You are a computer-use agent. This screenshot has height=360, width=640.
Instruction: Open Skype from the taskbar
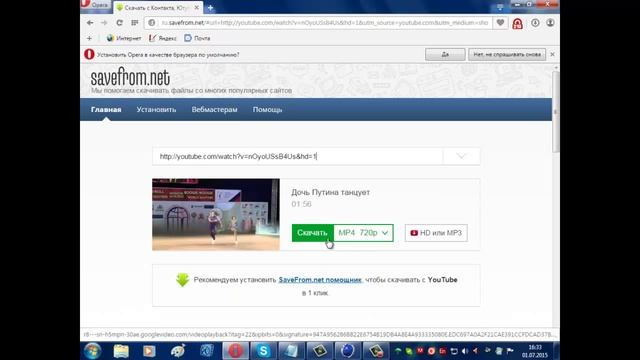point(264,351)
